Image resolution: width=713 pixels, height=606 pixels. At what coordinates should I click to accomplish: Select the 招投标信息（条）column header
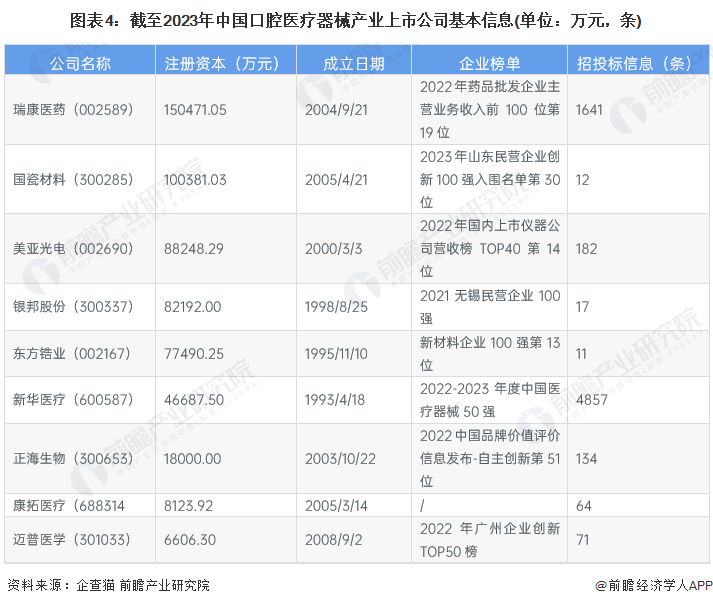pos(635,62)
